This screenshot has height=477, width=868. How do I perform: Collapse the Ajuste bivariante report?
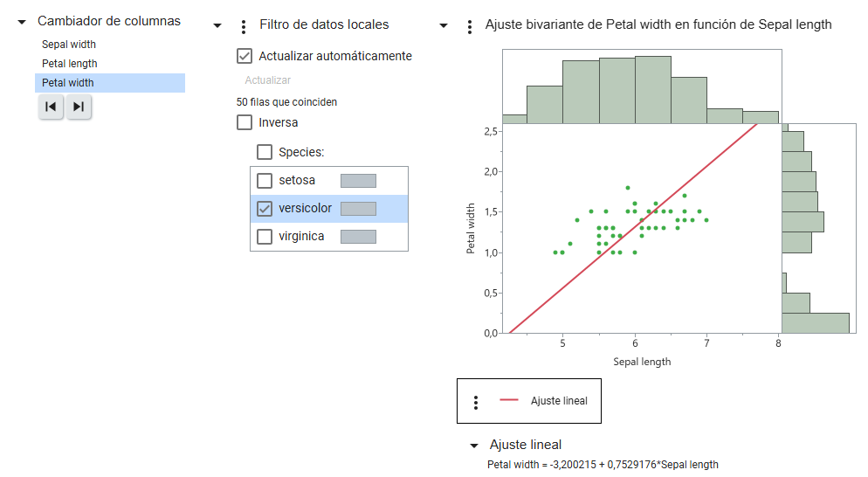tap(444, 25)
